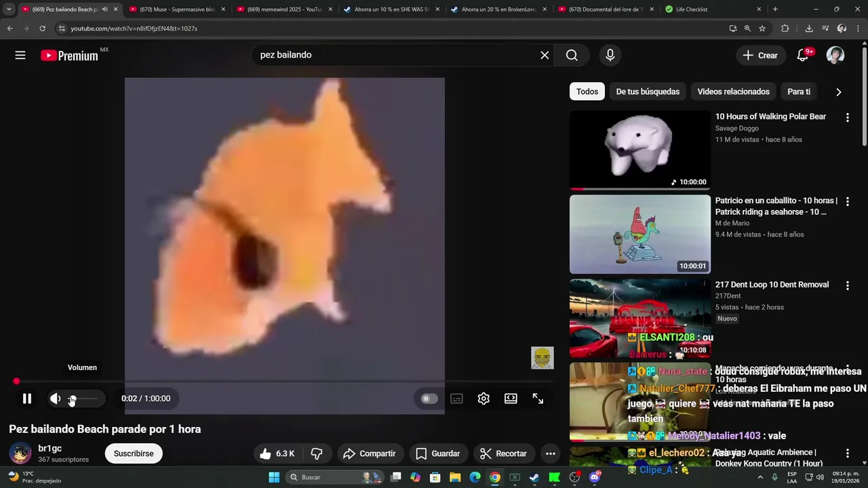Open 10 Hours of Walking Polar Bear thumbnail

point(640,150)
